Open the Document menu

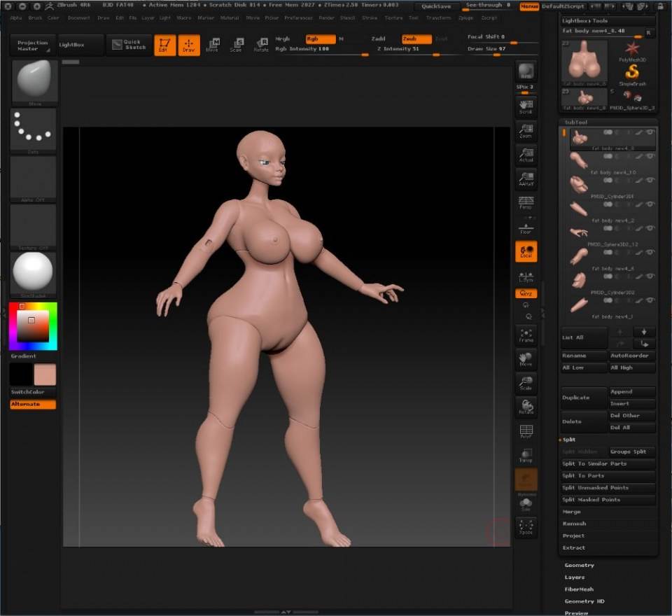point(79,18)
